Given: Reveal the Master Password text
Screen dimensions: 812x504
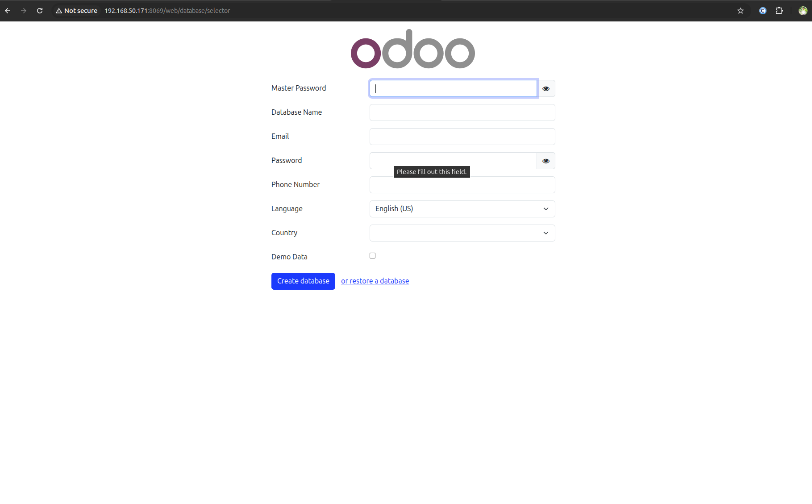Looking at the screenshot, I should (545, 88).
